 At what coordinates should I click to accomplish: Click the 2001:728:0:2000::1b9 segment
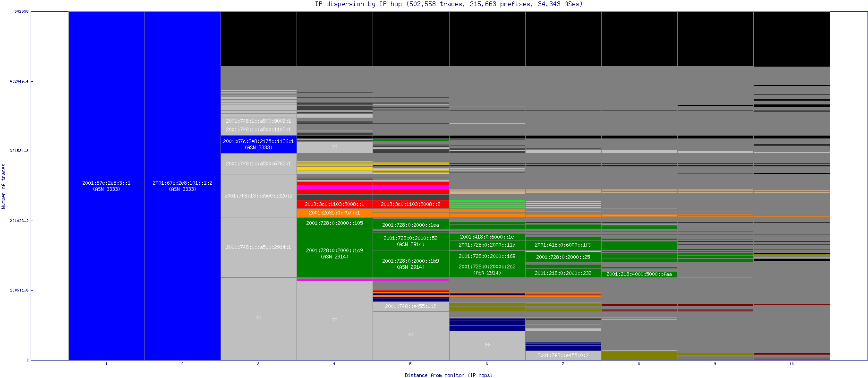pos(411,264)
